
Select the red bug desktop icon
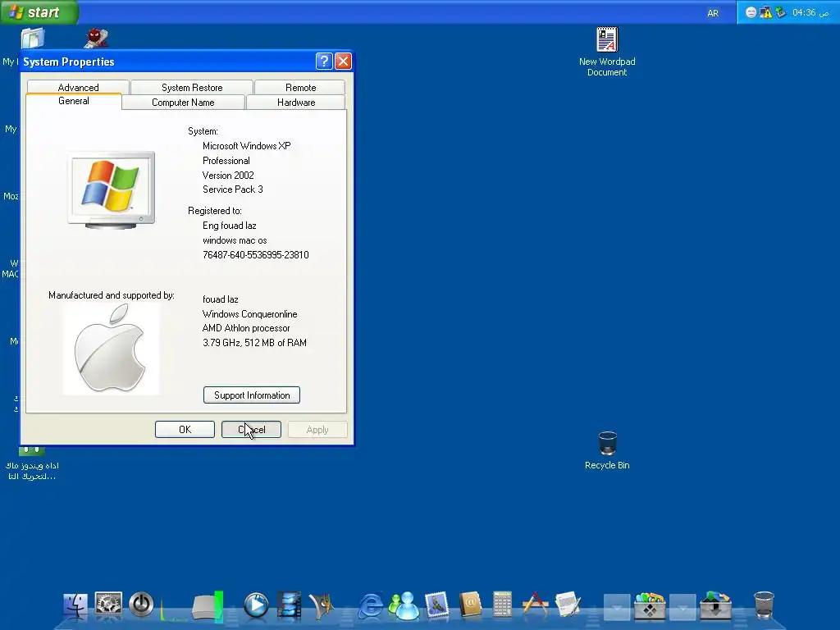(96, 38)
